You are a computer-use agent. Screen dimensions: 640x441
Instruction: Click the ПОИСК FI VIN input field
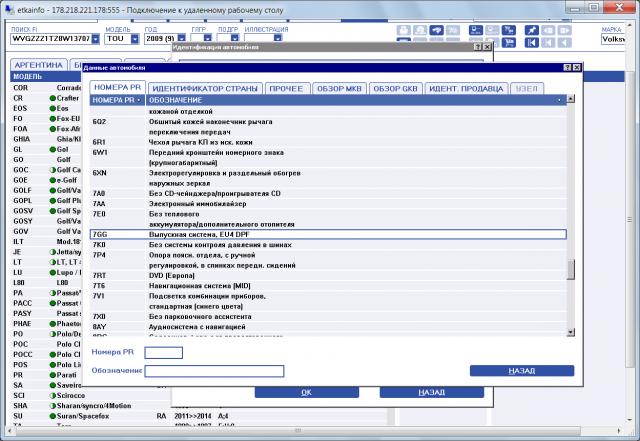pos(51,39)
